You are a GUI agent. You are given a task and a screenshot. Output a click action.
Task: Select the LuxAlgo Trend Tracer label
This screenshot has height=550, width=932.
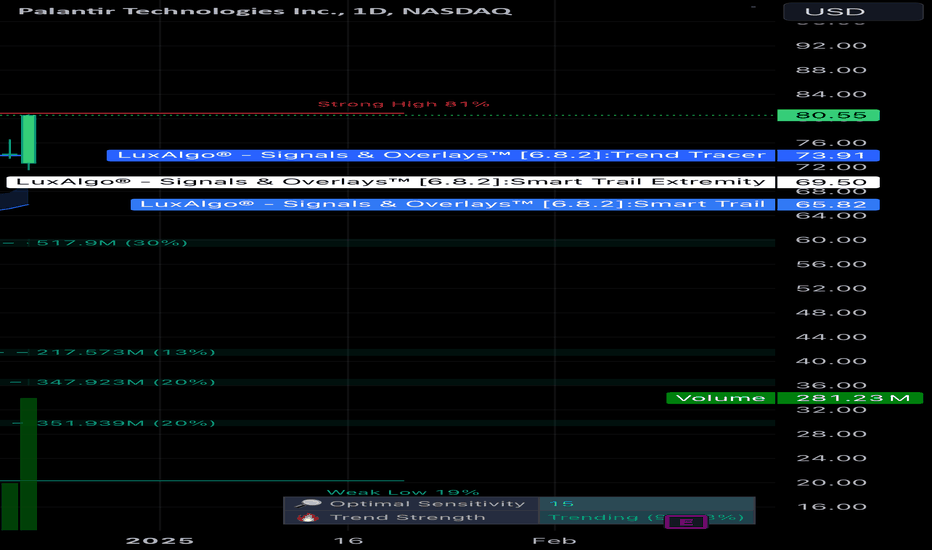(441, 155)
